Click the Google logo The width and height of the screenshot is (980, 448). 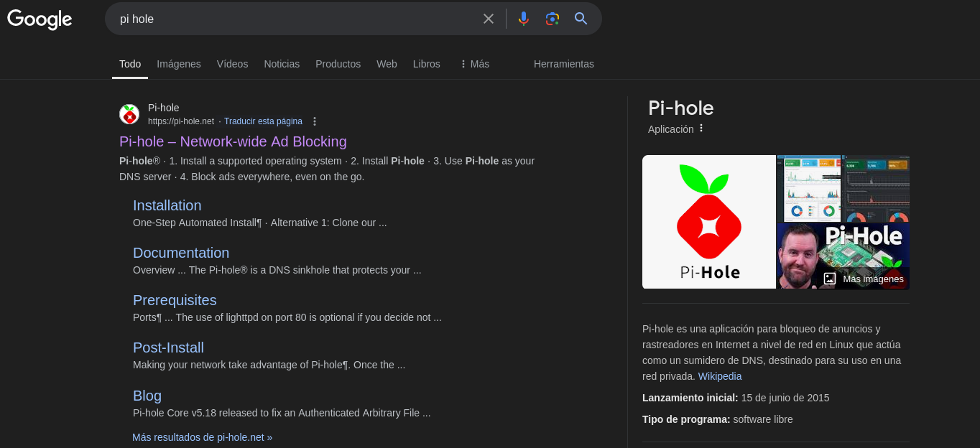coord(40,19)
